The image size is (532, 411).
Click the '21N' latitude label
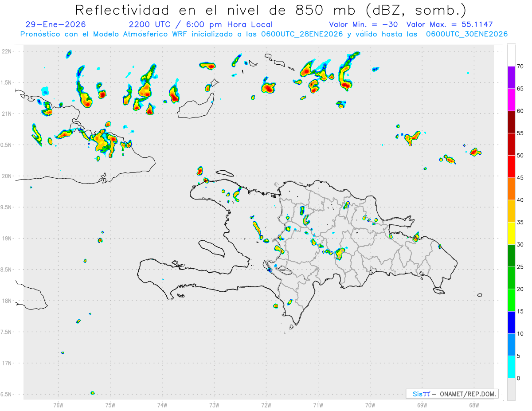(8, 114)
